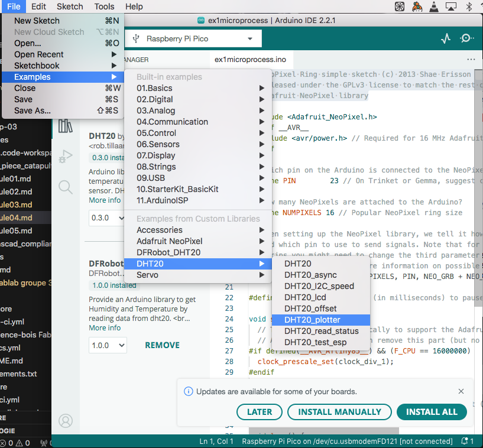Open the Search sidebar icon
483x448 pixels.
(65, 187)
